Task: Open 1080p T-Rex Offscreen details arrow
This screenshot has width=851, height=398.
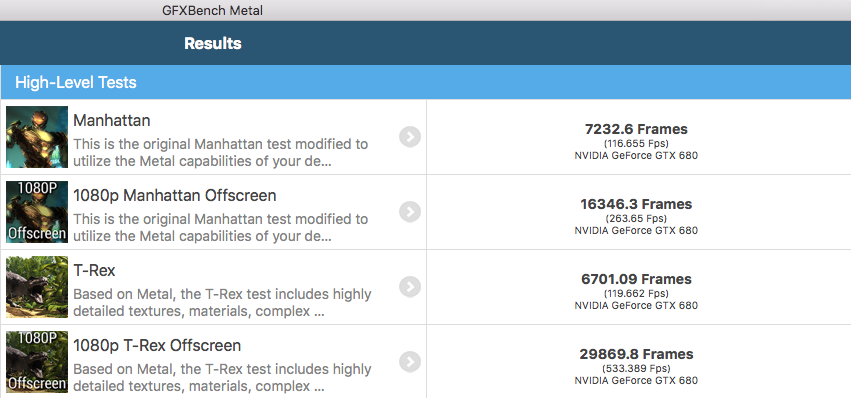Action: 410,362
